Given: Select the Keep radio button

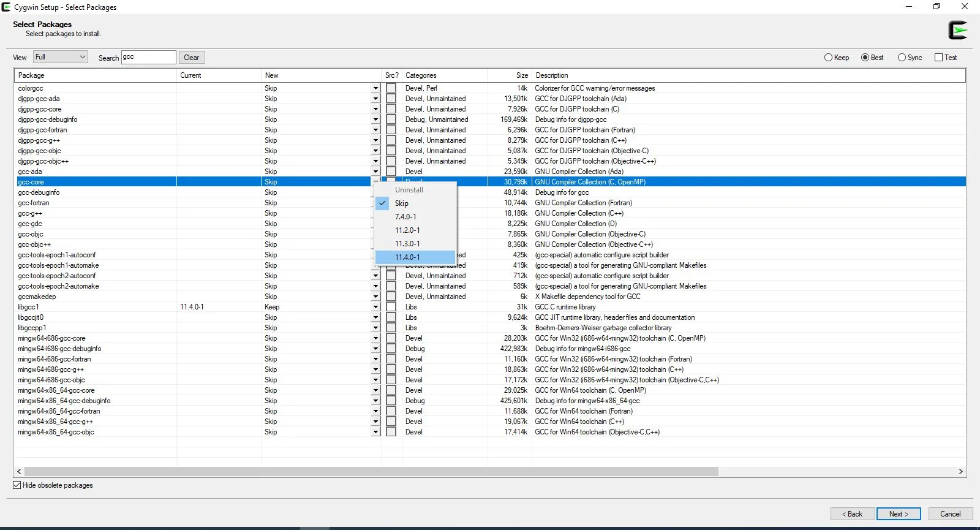Looking at the screenshot, I should 837,58.
